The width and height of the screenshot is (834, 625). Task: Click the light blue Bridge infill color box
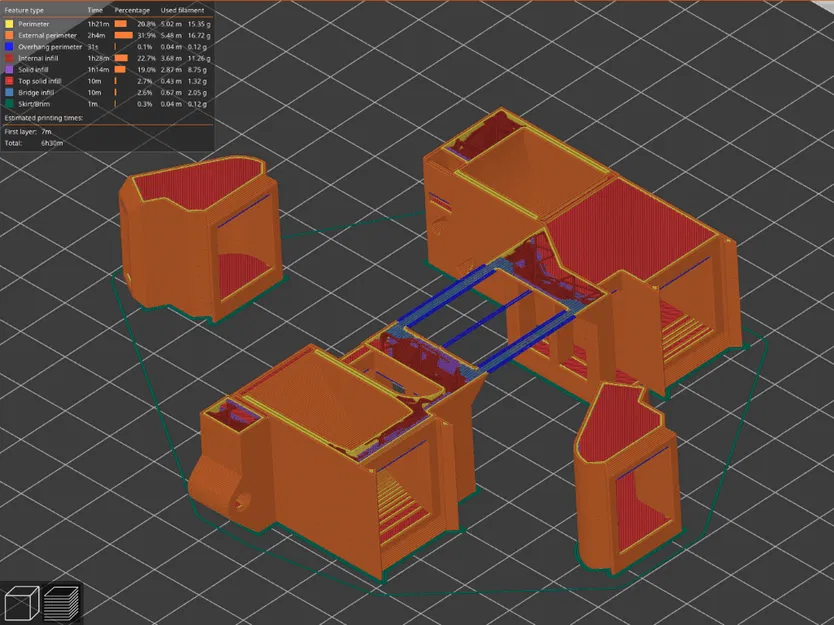pos(8,92)
